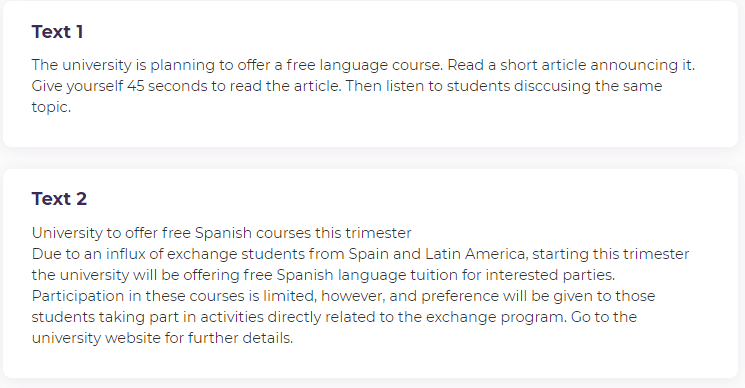Select the Text 2 card background

pyautogui.click(x=371, y=274)
